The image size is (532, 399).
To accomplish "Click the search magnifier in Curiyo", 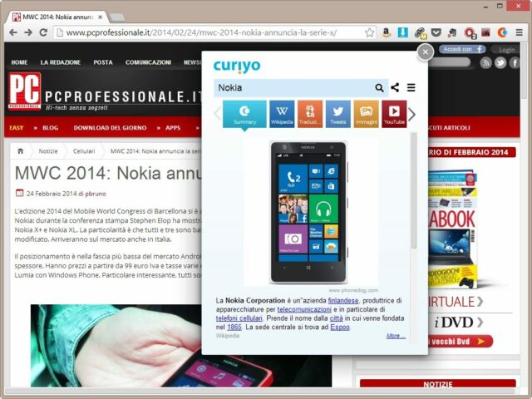I will [379, 87].
